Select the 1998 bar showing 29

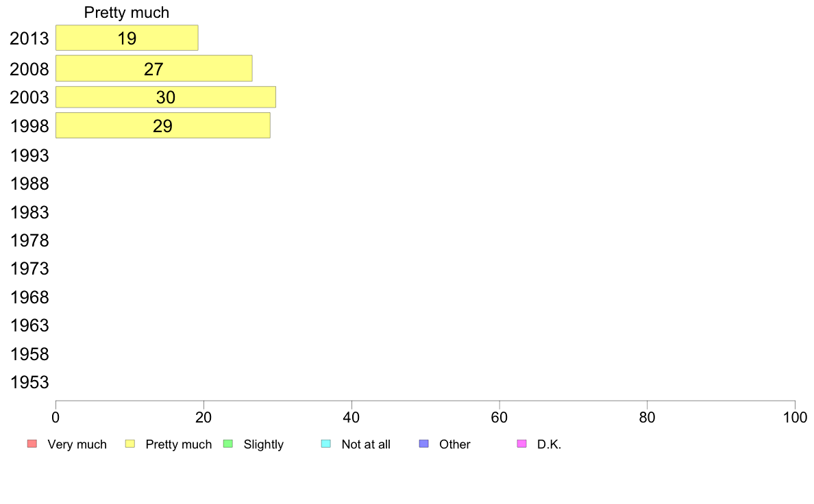(x=163, y=125)
